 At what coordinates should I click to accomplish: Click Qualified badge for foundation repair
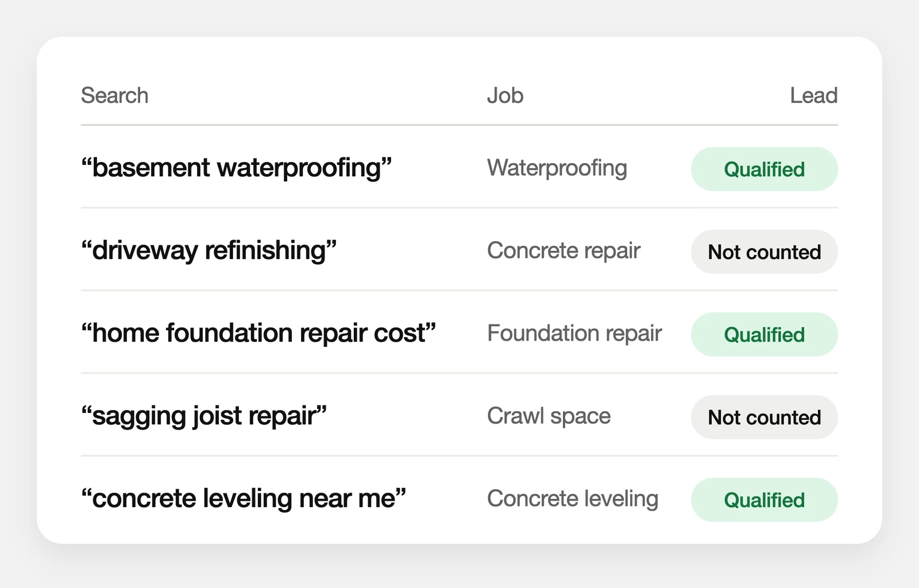pos(764,334)
